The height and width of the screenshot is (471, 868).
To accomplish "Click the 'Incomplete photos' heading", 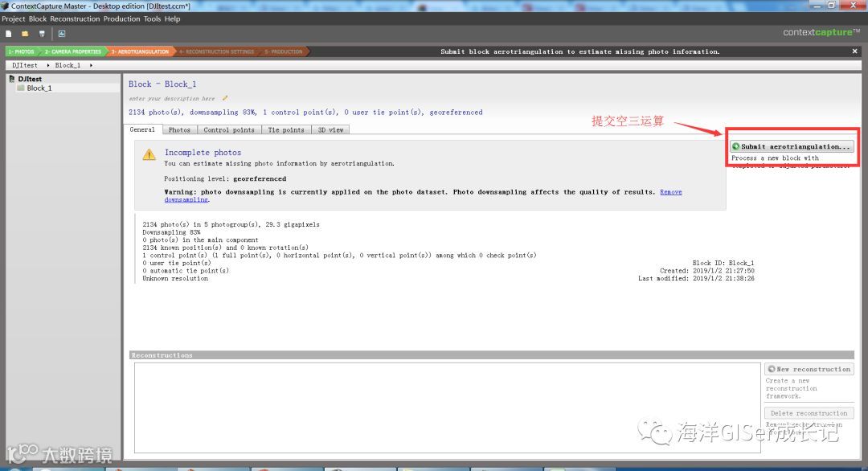I will click(x=203, y=152).
